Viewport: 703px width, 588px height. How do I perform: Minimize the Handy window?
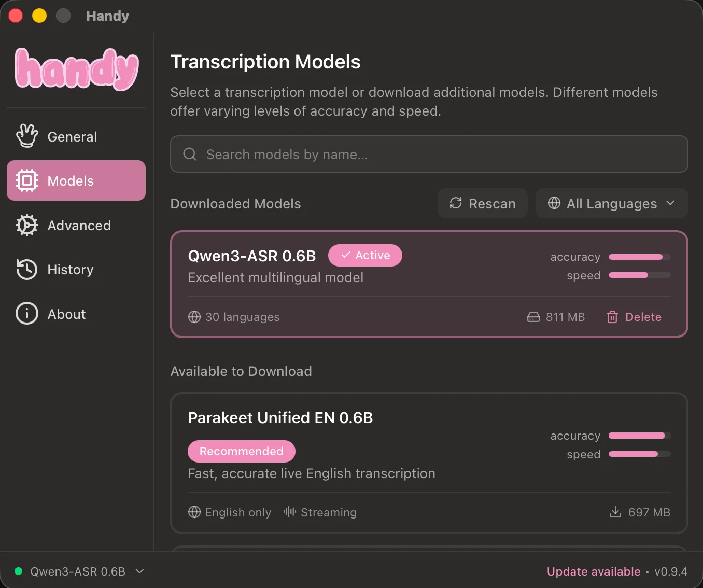click(x=39, y=16)
